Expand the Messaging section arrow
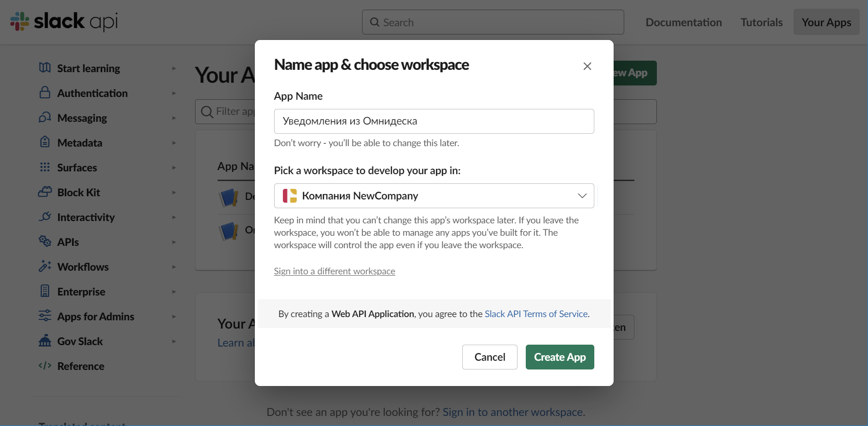 [174, 118]
